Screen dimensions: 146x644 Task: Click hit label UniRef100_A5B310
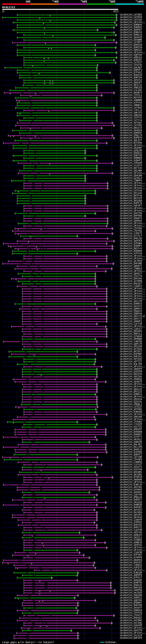tap(131, 58)
